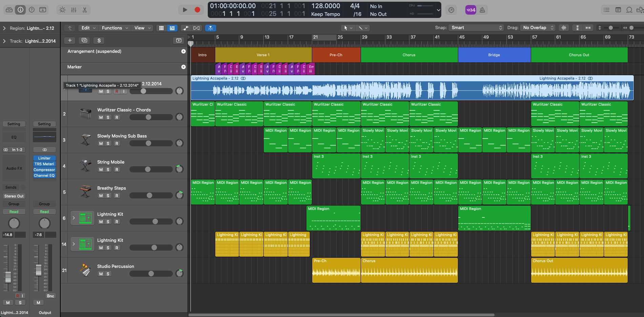The height and width of the screenshot is (317, 644).
Task: Click the Breathy Steps synth icon
Action: pyautogui.click(x=85, y=192)
